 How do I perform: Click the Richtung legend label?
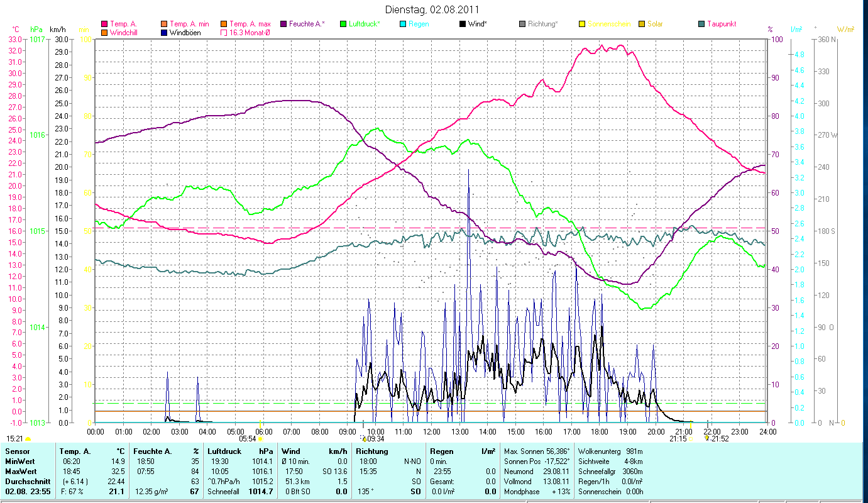(x=542, y=24)
